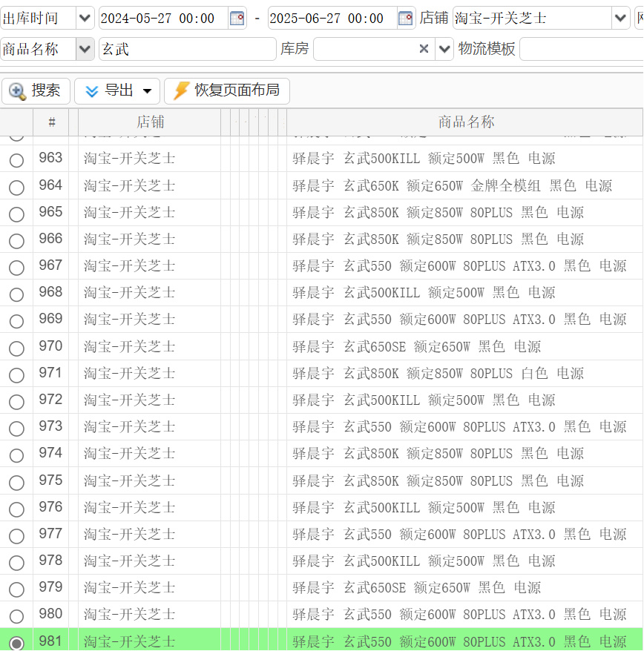Click row number 973
The image size is (644, 651).
pyautogui.click(x=50, y=426)
